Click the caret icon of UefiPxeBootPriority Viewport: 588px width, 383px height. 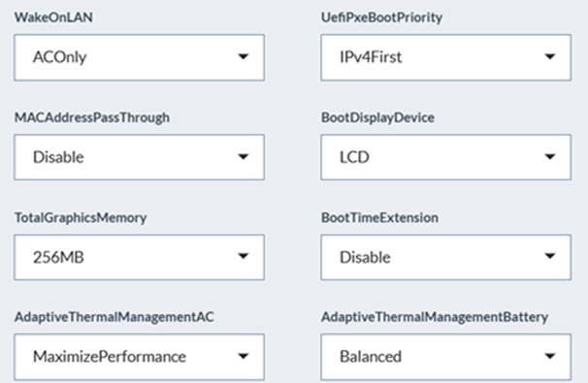[x=550, y=56]
